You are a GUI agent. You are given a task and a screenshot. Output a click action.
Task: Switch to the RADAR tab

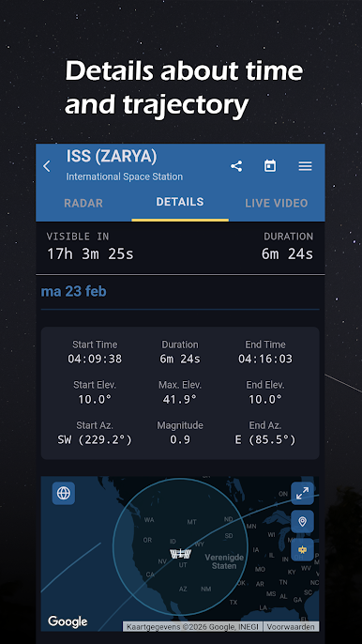coord(83,203)
